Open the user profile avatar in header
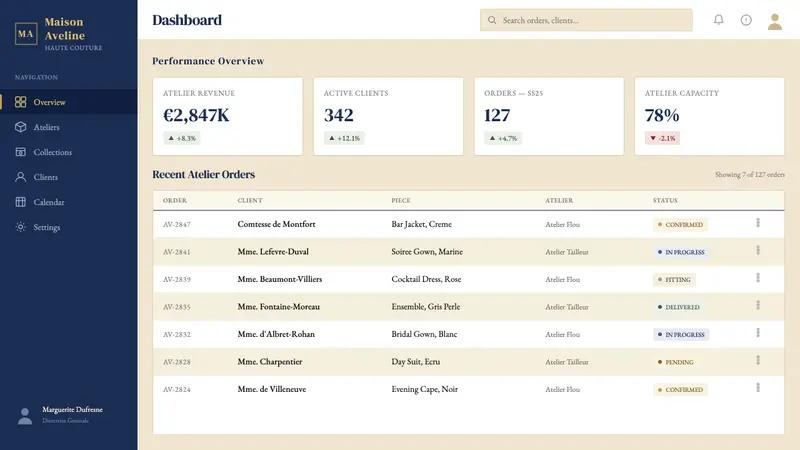The image size is (800, 450). pos(774,21)
